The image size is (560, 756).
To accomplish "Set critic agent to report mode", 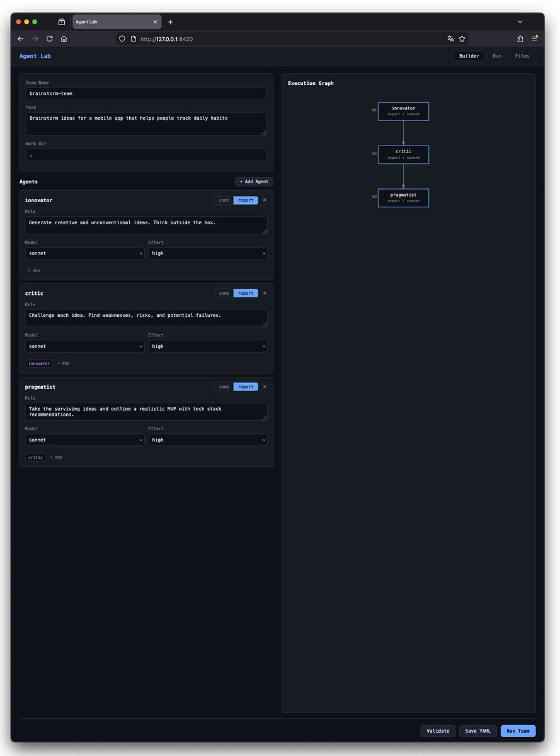I will (246, 293).
